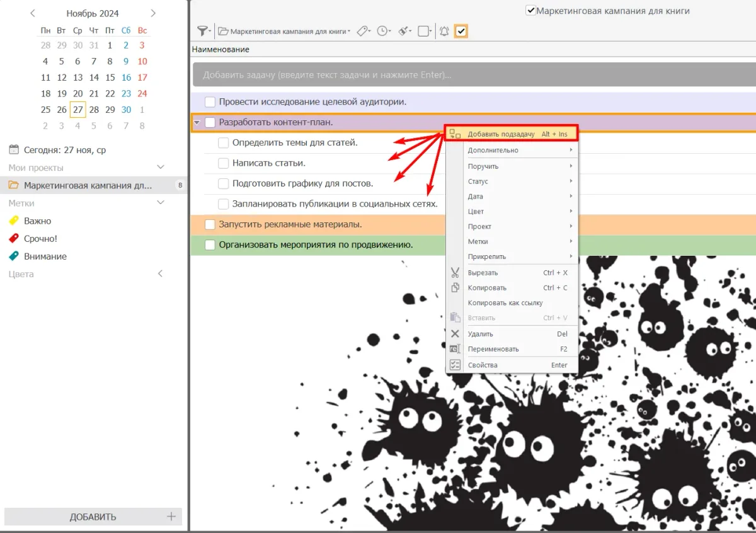Screen dimensions: 756x533
Task: Select the yellow 'Важно' tag
Action: coord(38,221)
